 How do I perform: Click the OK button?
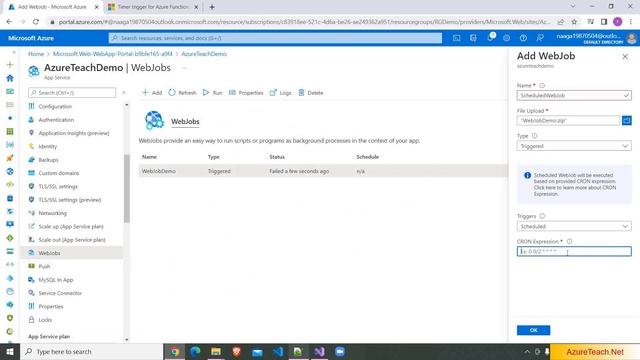click(x=533, y=330)
